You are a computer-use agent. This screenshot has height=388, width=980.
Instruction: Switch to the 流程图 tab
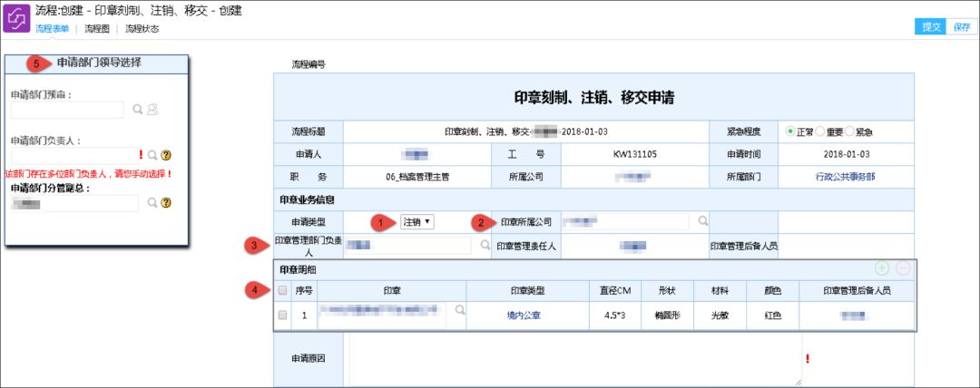(97, 28)
